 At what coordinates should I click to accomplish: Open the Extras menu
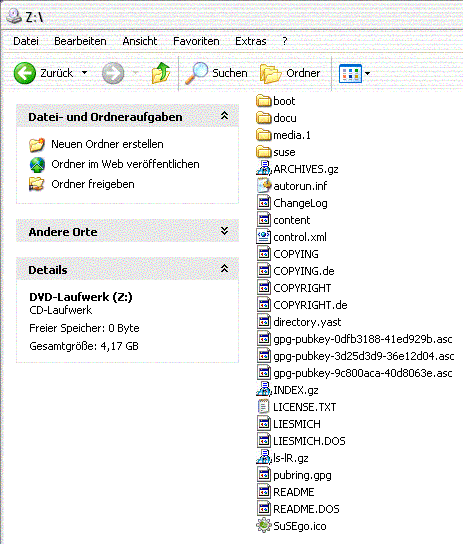(251, 41)
